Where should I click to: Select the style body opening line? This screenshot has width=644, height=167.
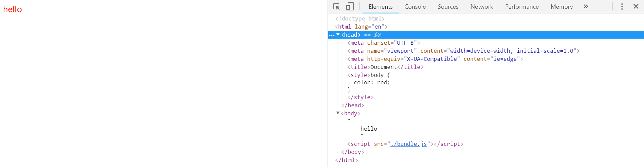point(369,75)
